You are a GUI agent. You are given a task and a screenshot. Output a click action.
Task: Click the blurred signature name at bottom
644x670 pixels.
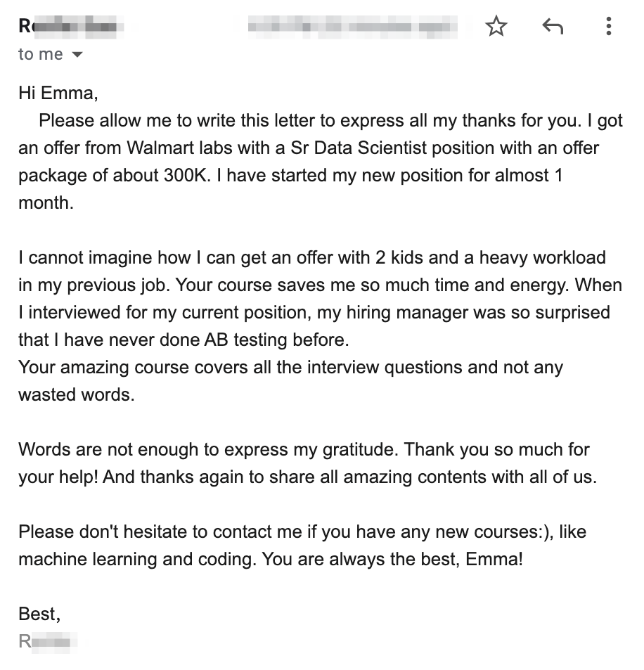click(48, 641)
